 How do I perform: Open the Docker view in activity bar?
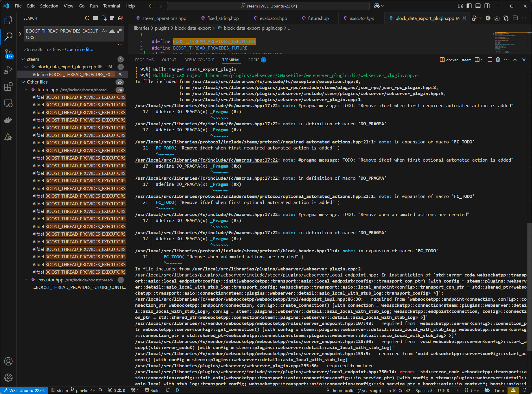(8, 120)
